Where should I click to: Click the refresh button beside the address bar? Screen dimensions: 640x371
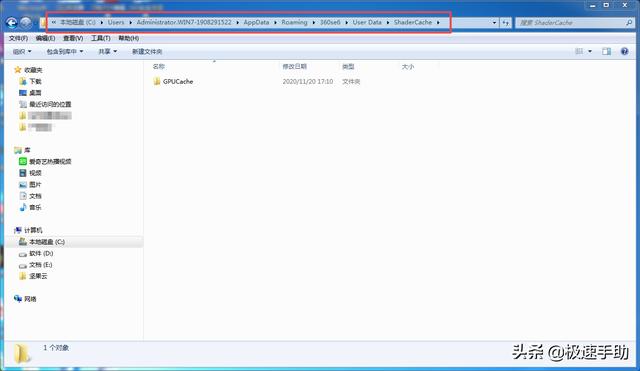505,23
